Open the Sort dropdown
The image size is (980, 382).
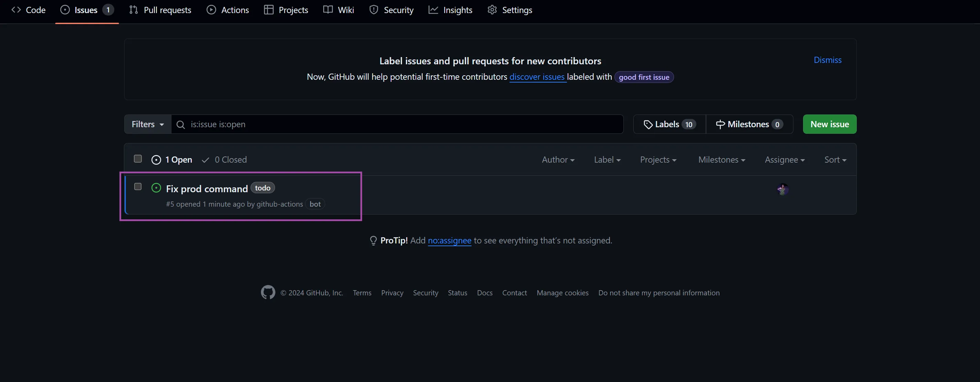[x=835, y=160]
